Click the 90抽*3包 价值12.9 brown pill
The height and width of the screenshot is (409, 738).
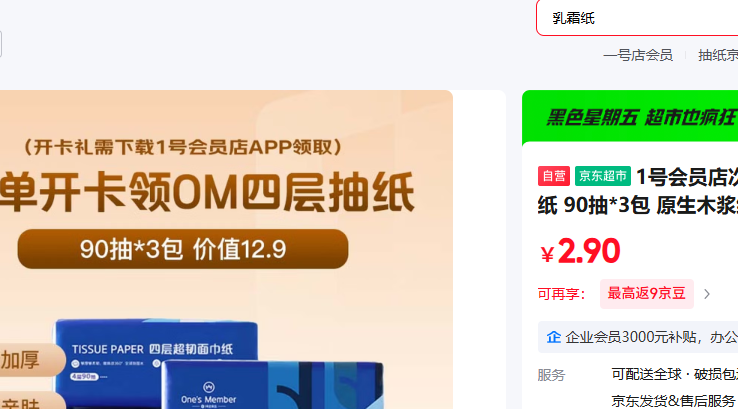tap(183, 249)
